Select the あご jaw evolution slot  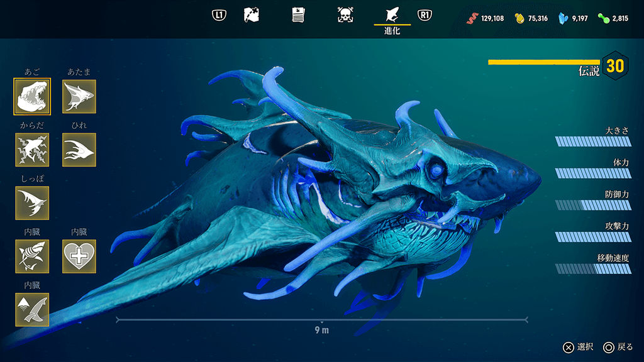pos(32,97)
